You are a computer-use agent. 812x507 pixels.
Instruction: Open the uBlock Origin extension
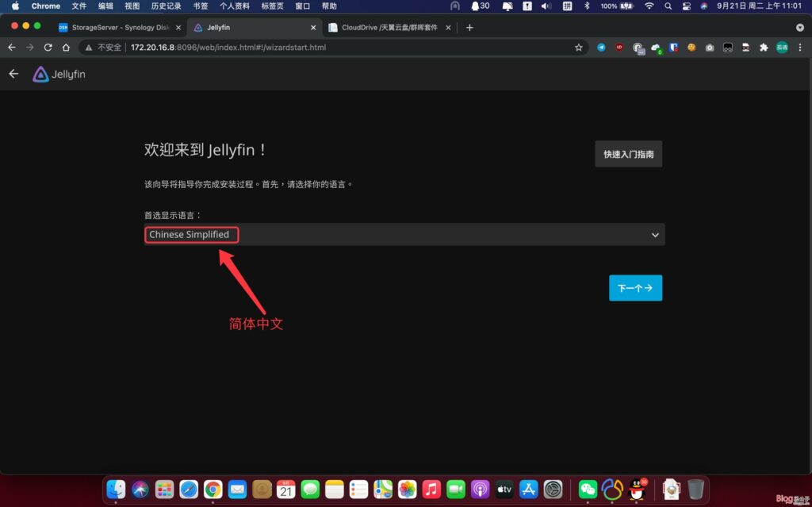(619, 47)
